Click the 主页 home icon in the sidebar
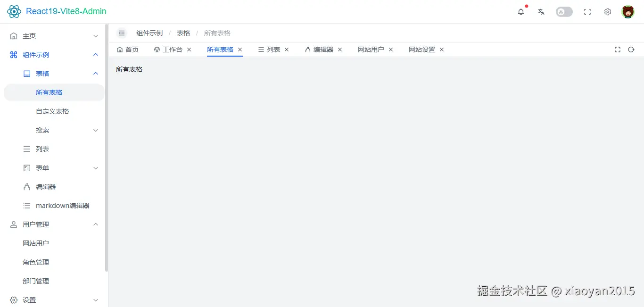Screen dimensions: 644x307 (x=14, y=36)
